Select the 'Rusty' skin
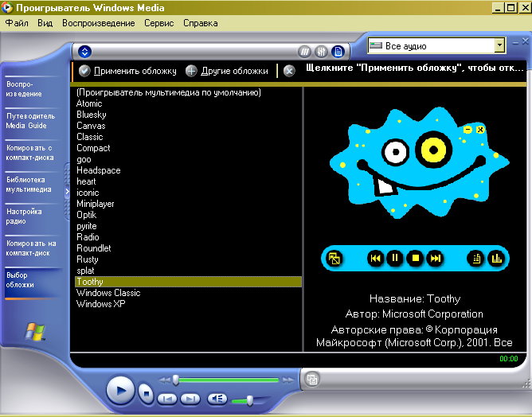The image size is (532, 417). tap(188, 259)
